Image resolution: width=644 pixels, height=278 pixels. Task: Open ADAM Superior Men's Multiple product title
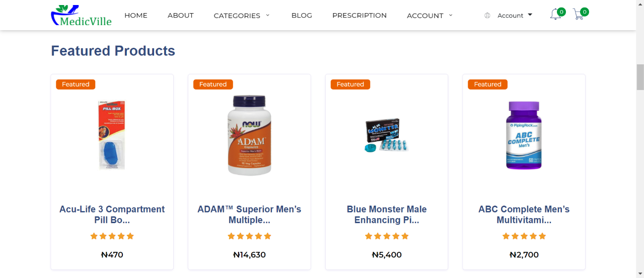(x=249, y=215)
